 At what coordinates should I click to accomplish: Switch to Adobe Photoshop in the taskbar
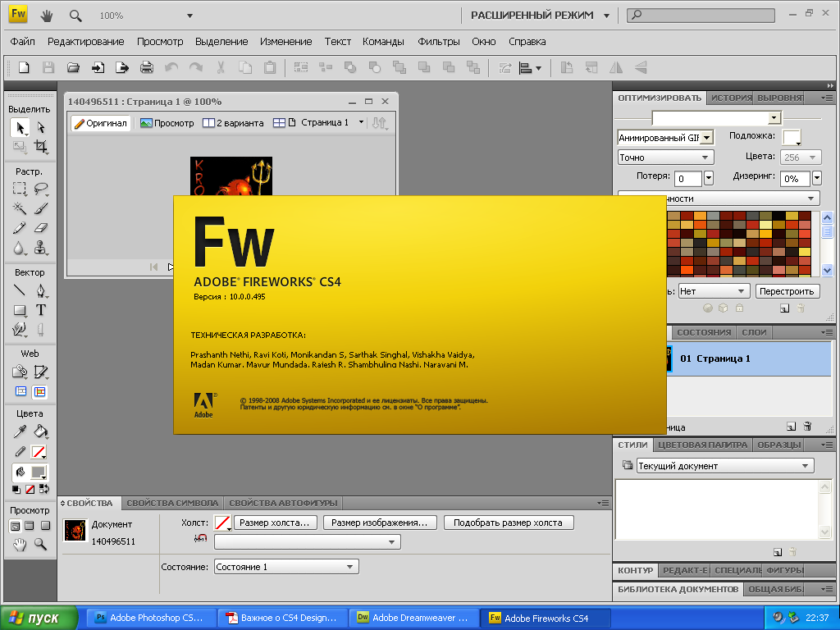point(152,619)
